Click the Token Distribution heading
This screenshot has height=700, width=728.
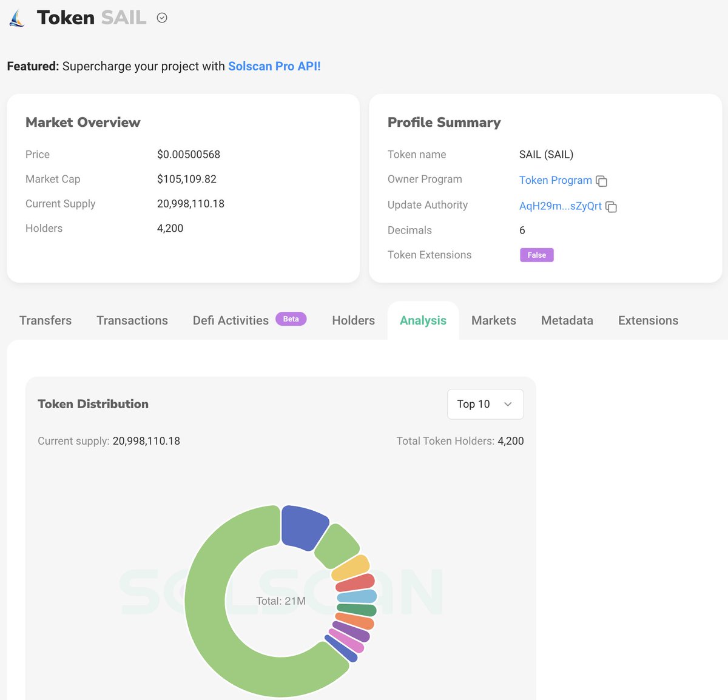pyautogui.click(x=93, y=404)
